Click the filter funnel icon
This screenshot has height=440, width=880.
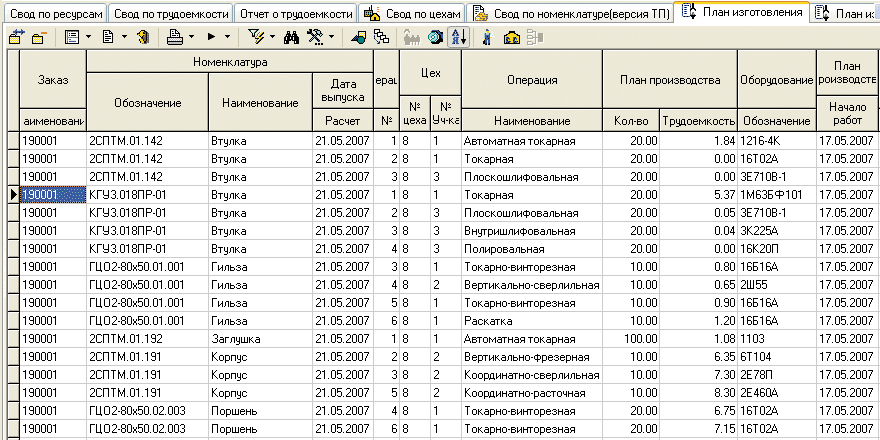(255, 37)
